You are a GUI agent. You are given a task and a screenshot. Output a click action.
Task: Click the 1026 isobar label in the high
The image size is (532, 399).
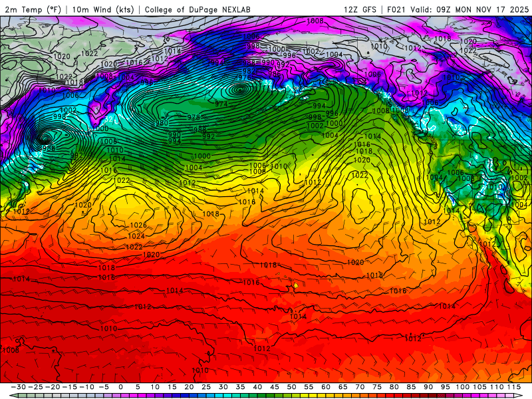pos(138,225)
